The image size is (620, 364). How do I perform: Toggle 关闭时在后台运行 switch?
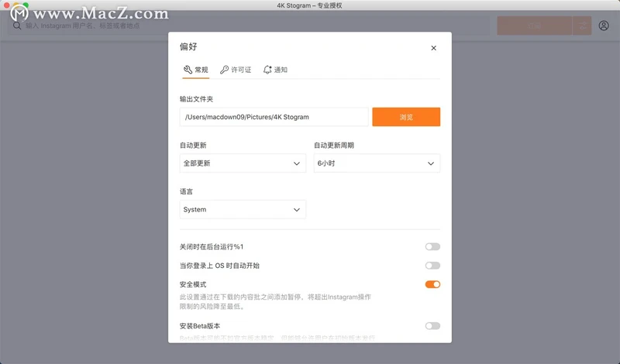tap(432, 246)
